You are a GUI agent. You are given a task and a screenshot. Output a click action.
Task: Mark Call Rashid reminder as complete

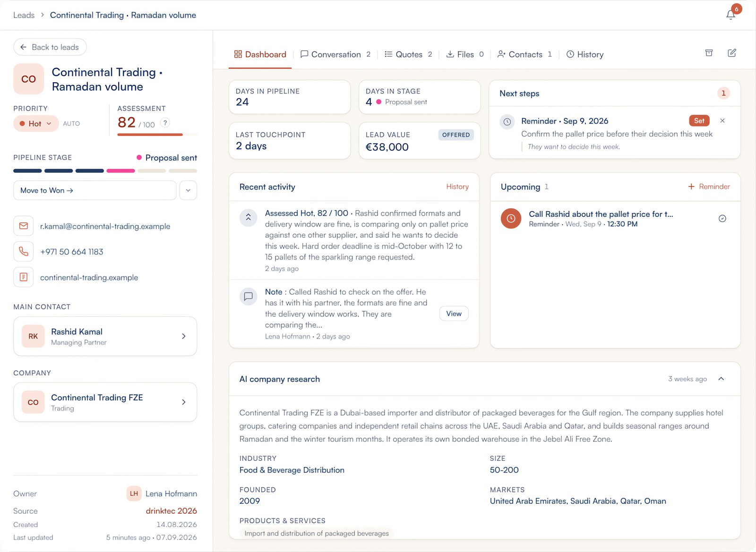point(722,218)
